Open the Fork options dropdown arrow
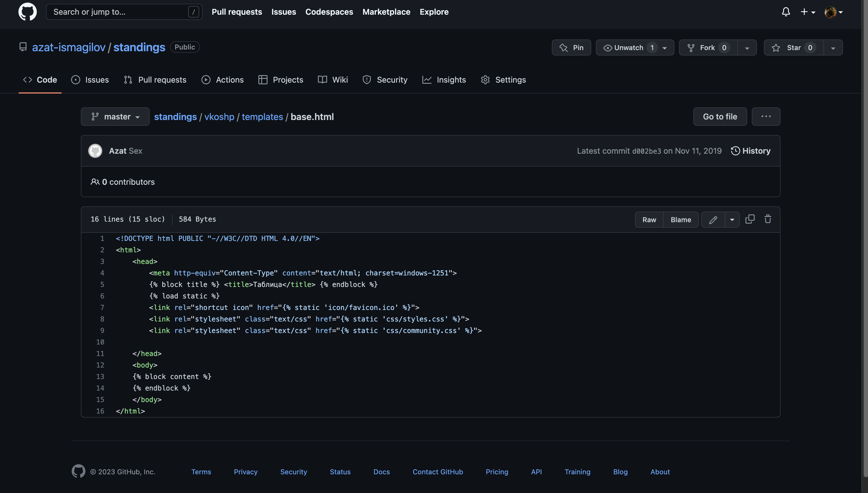Screen dimensions: 868x493 (747, 48)
